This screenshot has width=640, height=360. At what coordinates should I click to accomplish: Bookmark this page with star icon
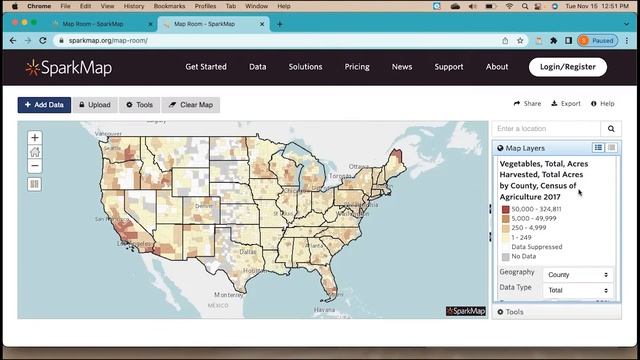(x=520, y=40)
